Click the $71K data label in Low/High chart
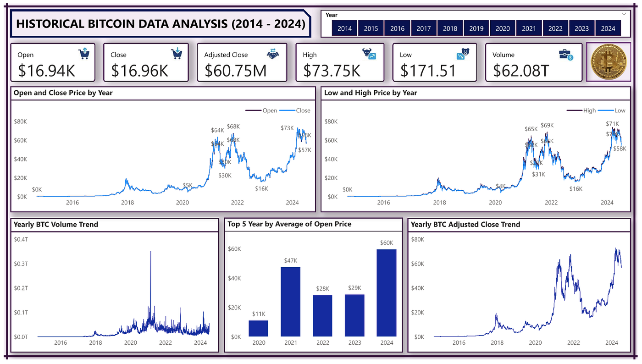The image size is (642, 364). [613, 124]
